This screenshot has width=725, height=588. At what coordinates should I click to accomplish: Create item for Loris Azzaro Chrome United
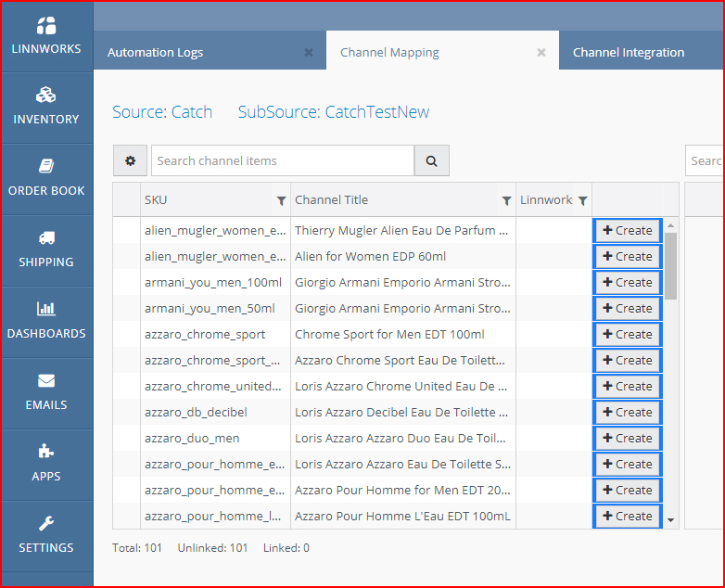click(x=628, y=386)
